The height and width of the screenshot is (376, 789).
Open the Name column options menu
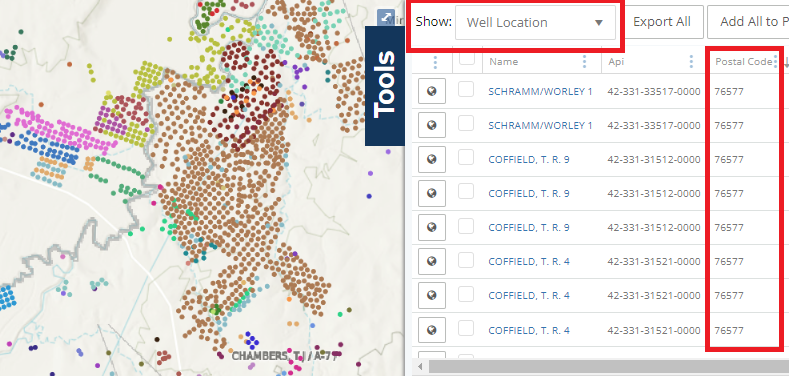click(584, 61)
